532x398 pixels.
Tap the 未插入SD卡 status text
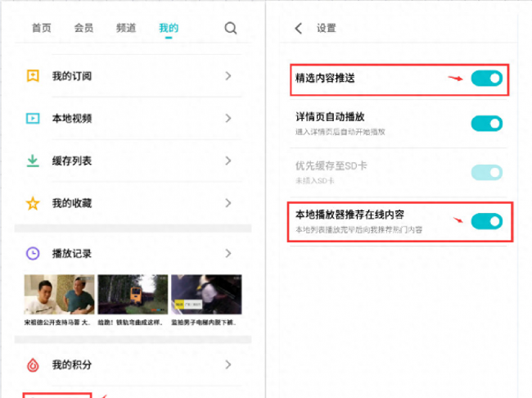(x=315, y=181)
